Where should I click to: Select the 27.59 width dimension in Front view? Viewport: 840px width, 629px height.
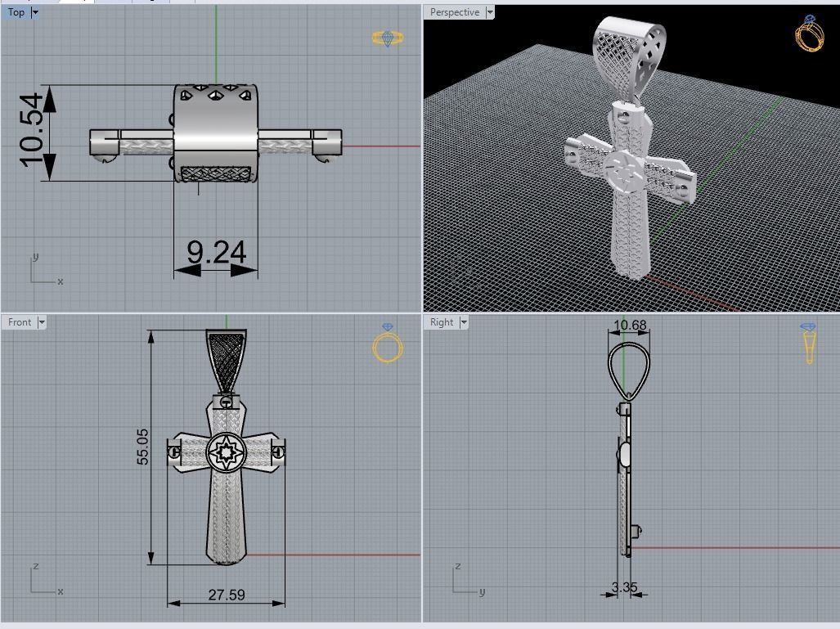[227, 595]
